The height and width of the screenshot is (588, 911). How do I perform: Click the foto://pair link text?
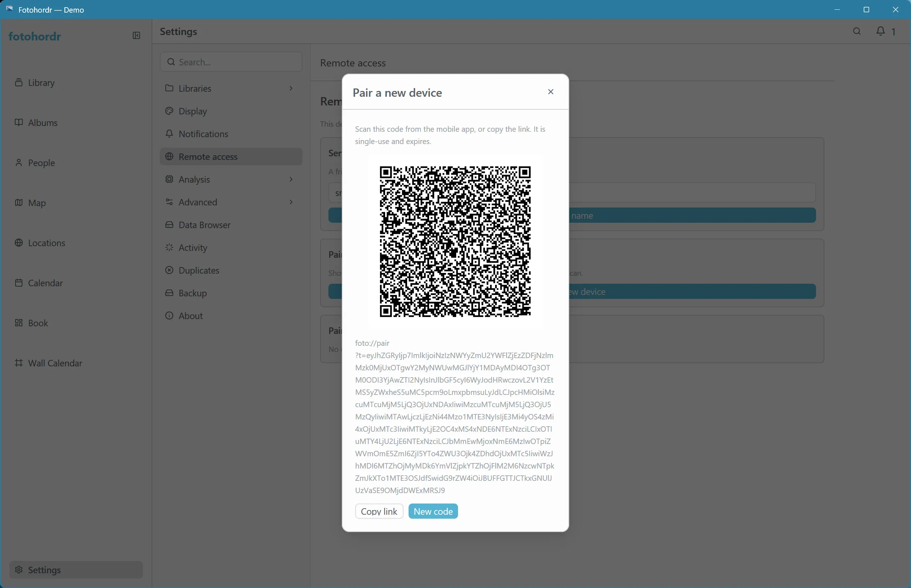click(454, 417)
